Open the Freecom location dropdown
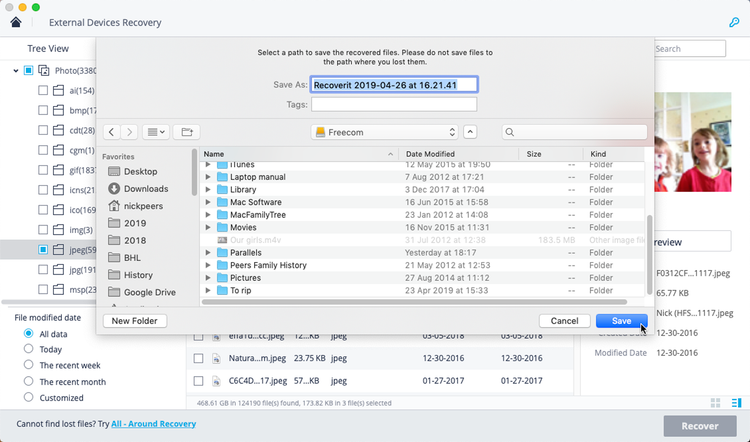Viewport: 750px width, 442px height. point(385,132)
